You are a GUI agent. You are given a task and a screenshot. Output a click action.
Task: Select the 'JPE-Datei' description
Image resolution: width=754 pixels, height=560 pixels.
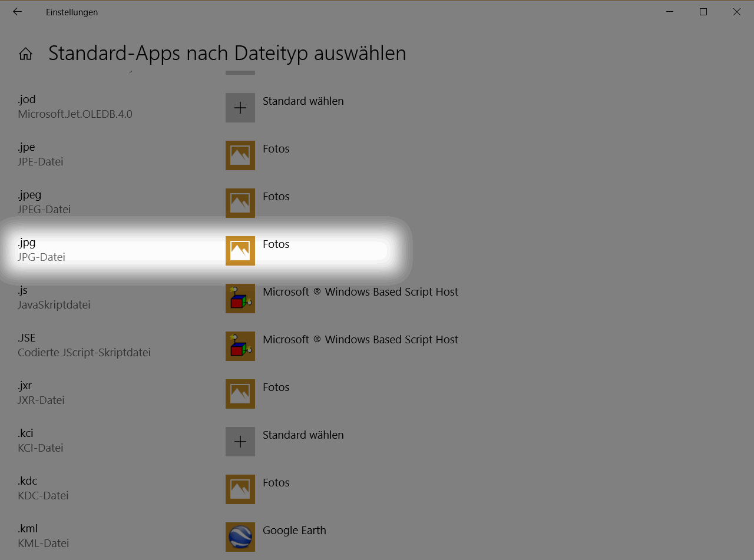pos(41,162)
